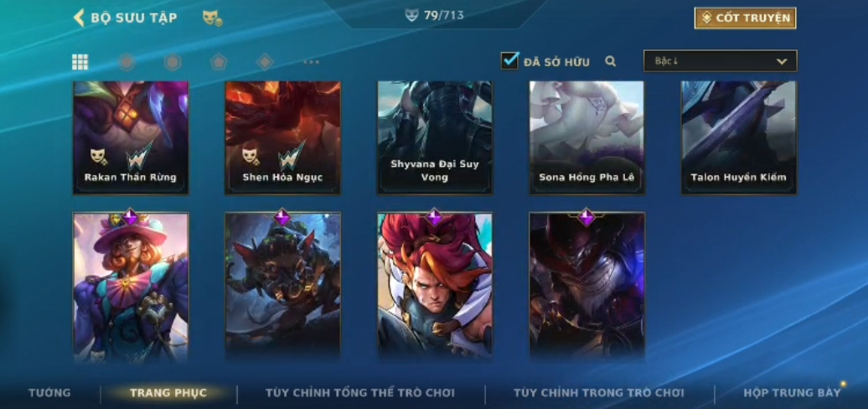Select the Rakan Thần Rừng skin card
Image resolution: width=868 pixels, height=409 pixels.
[x=131, y=137]
